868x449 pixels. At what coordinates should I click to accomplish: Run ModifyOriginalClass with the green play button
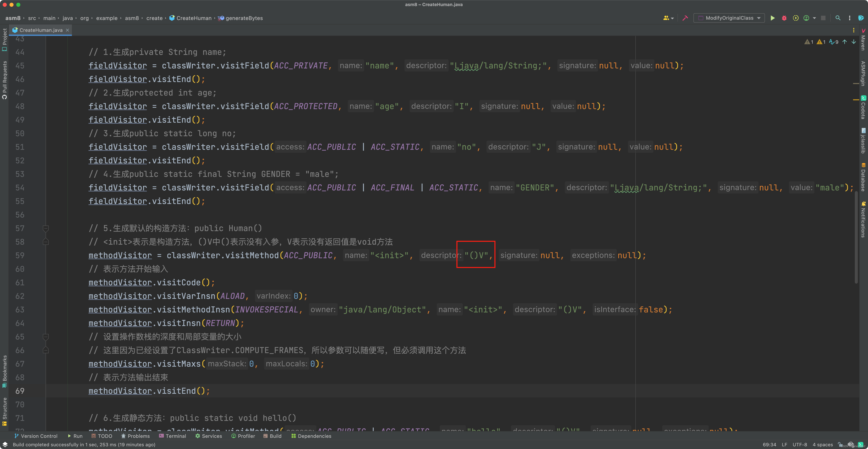click(x=772, y=18)
